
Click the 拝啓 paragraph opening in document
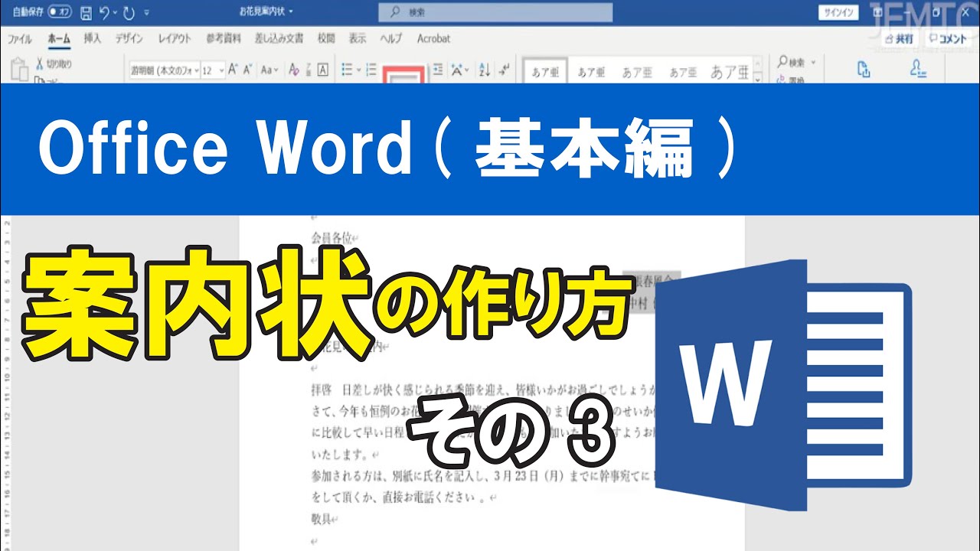pos(323,390)
